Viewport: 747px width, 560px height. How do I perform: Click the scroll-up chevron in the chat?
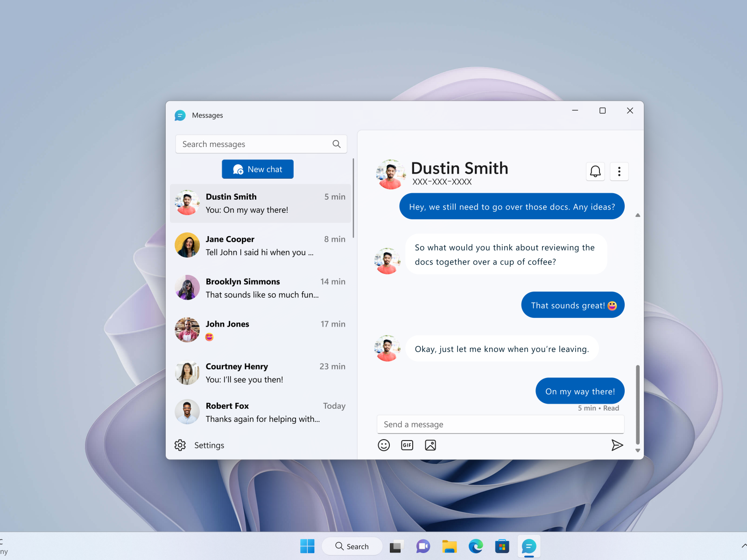637,215
